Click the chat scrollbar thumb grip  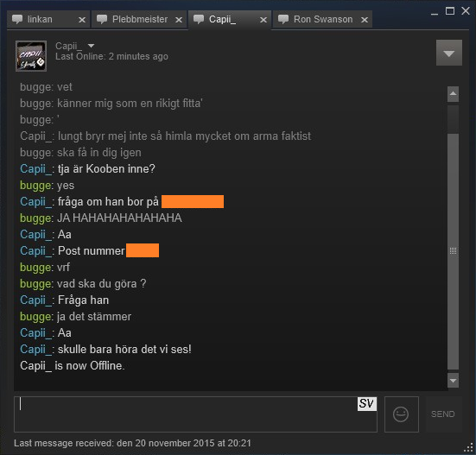coord(453,251)
